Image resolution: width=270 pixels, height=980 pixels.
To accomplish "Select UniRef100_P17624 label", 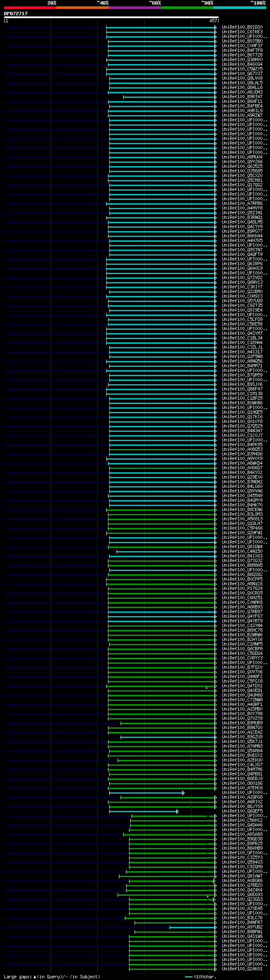I will [x=242, y=589].
